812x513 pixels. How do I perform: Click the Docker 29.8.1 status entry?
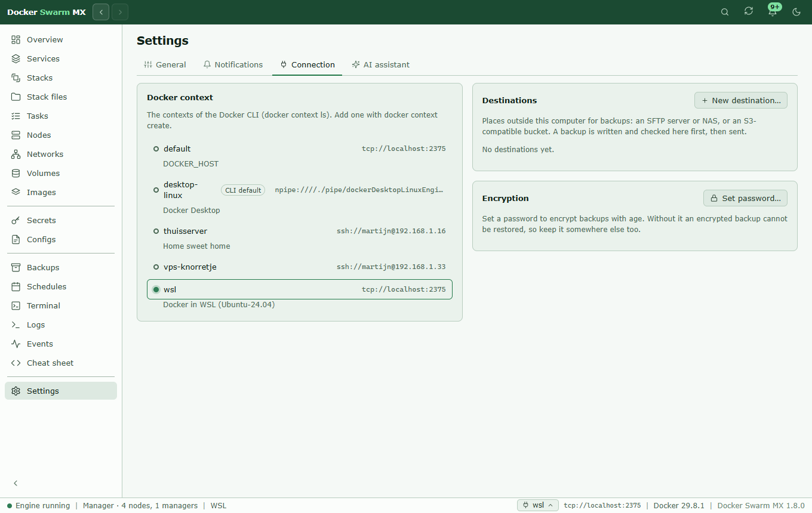point(679,505)
